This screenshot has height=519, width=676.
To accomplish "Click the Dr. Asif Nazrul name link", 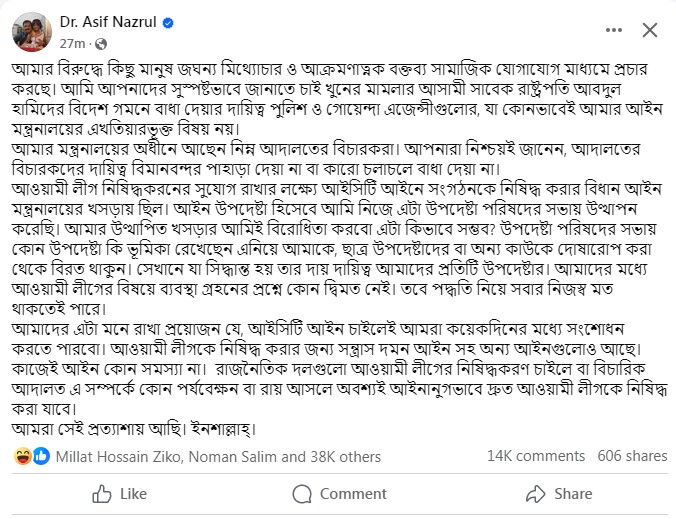I will 108,22.
